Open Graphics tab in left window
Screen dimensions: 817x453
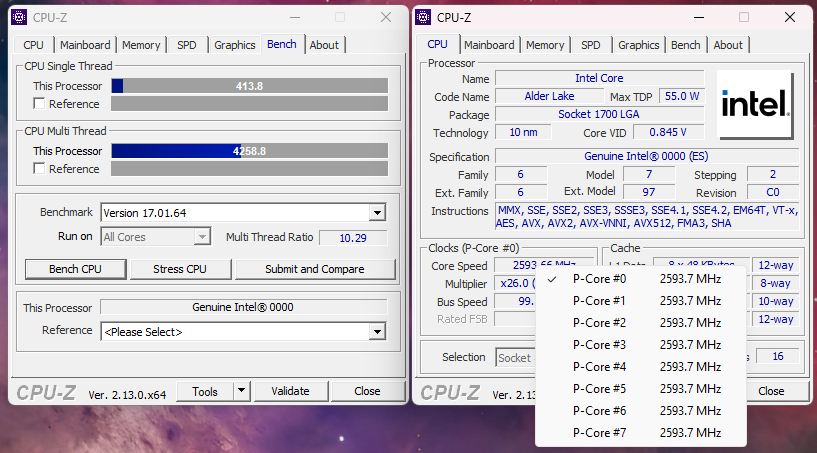[234, 45]
